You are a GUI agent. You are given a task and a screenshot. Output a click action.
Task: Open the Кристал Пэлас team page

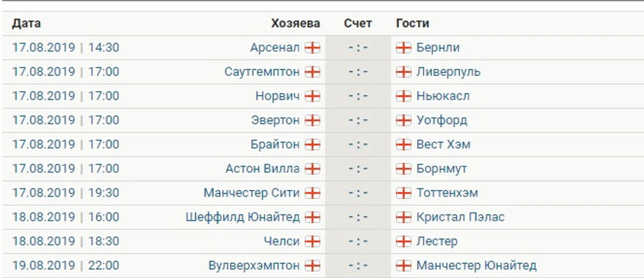click(461, 217)
